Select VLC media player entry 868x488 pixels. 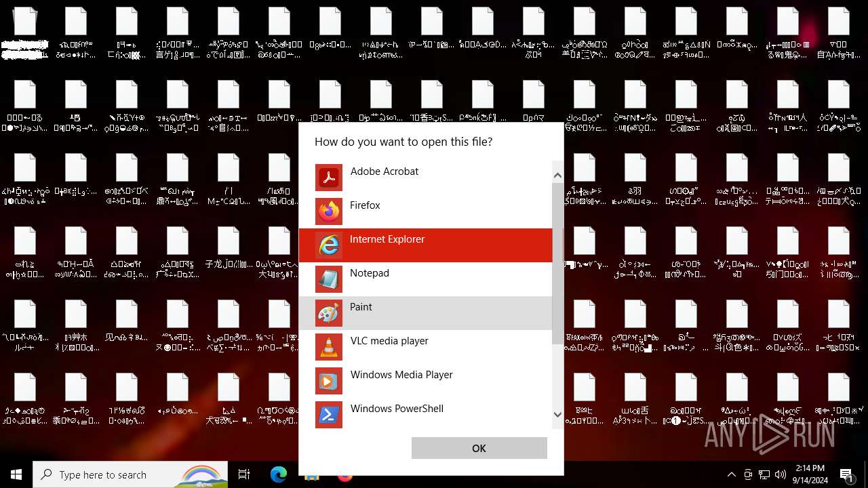pos(426,347)
